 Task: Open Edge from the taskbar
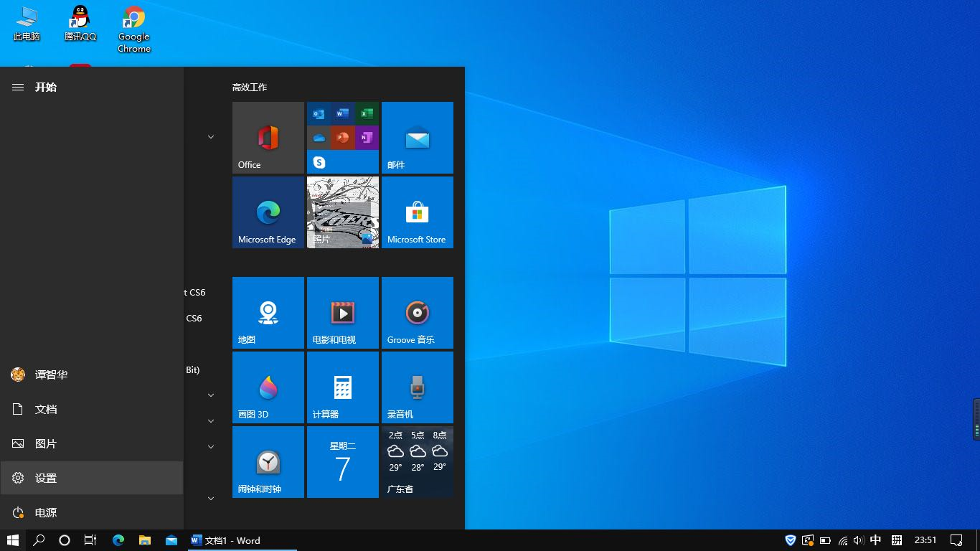click(x=118, y=540)
